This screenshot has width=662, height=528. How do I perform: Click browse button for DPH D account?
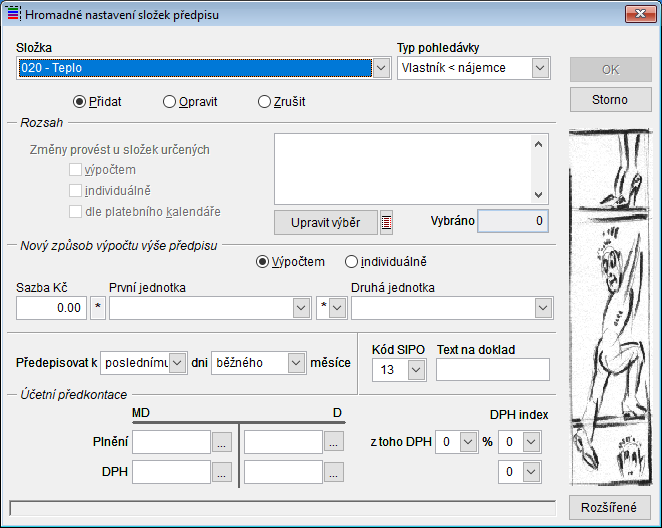click(334, 472)
